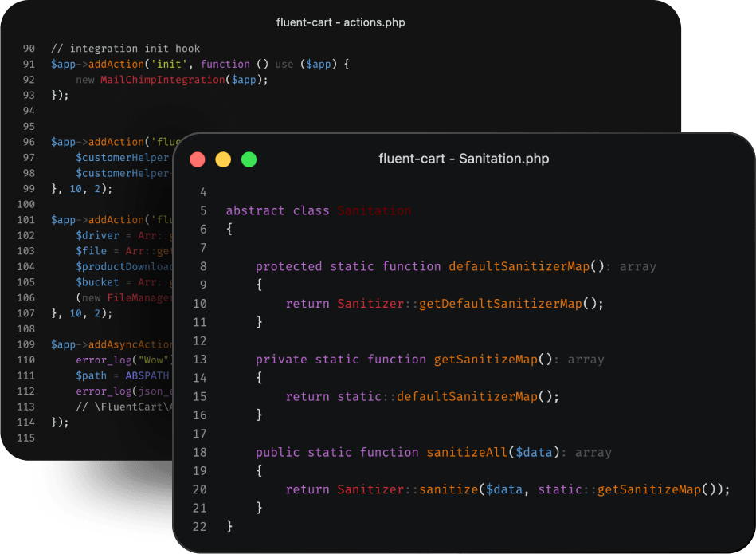
Task: Minimize Sanitation.php using the yellow button
Action: 223,159
